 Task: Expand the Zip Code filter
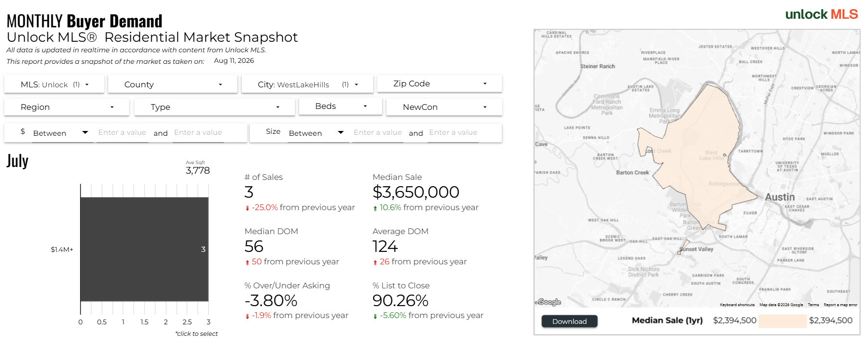(x=440, y=83)
